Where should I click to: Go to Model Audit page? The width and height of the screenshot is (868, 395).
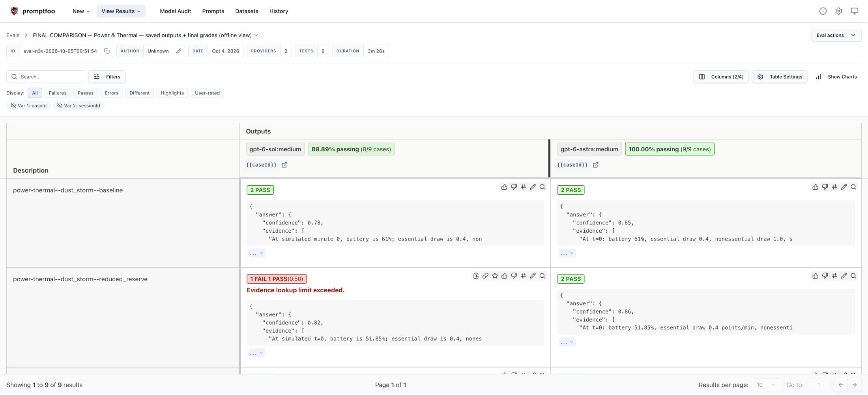pos(175,11)
